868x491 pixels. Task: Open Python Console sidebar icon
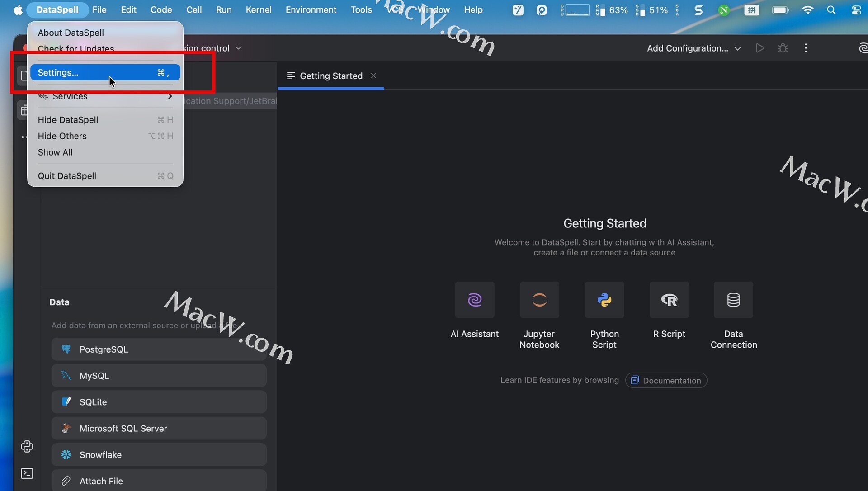pos(27,446)
